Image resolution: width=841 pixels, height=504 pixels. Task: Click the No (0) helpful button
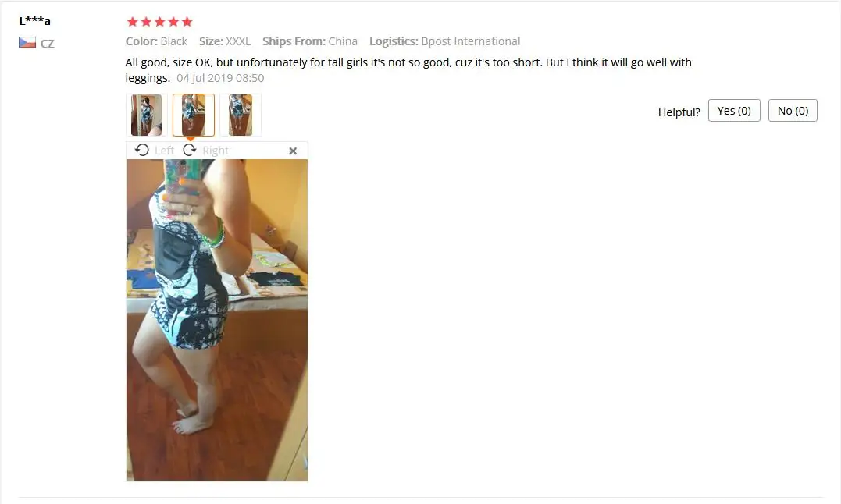pos(793,110)
